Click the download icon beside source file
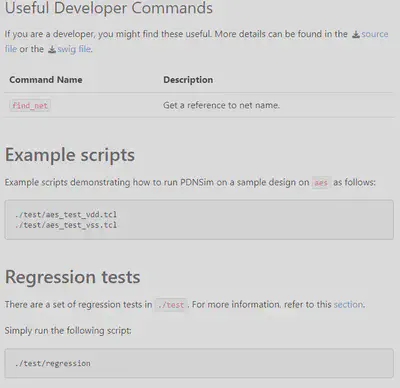Viewport: 400px width, 388px height. click(x=356, y=34)
